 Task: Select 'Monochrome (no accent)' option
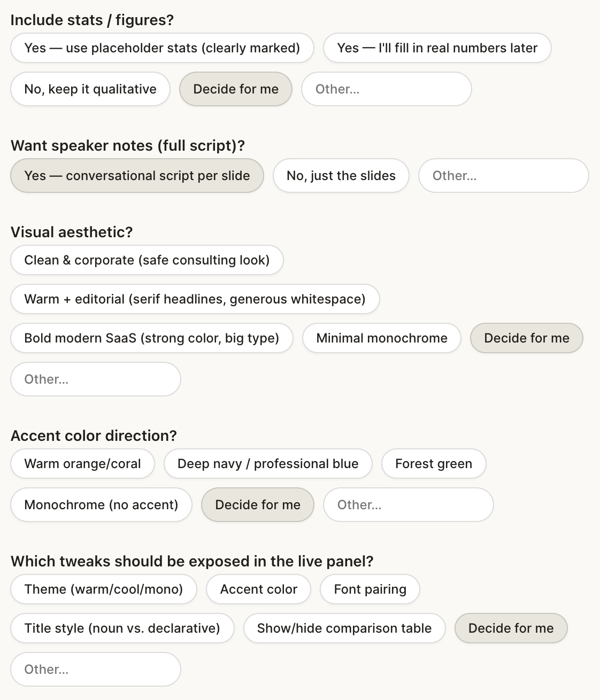(x=101, y=505)
